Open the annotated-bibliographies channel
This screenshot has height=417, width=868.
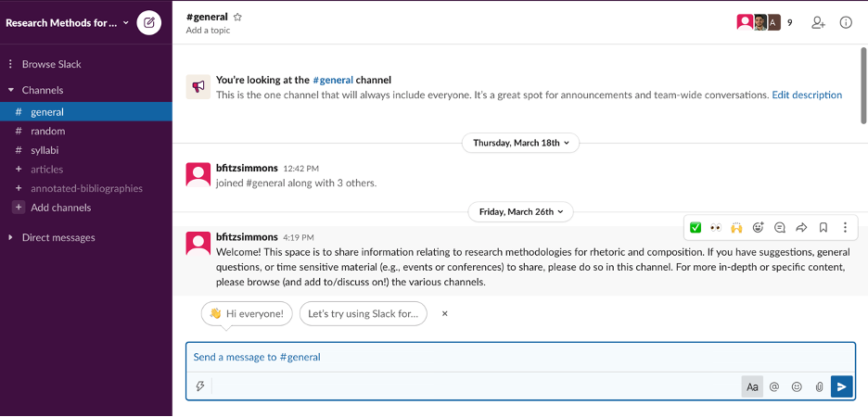(x=86, y=188)
